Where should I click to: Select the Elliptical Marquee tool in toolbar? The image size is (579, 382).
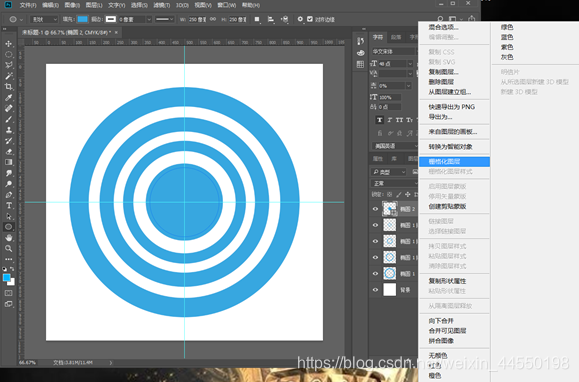[x=8, y=55]
